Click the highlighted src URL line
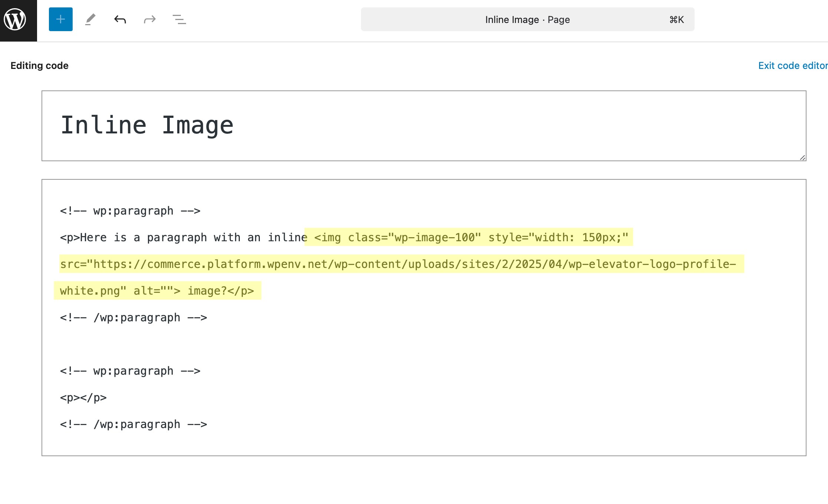 (x=398, y=264)
